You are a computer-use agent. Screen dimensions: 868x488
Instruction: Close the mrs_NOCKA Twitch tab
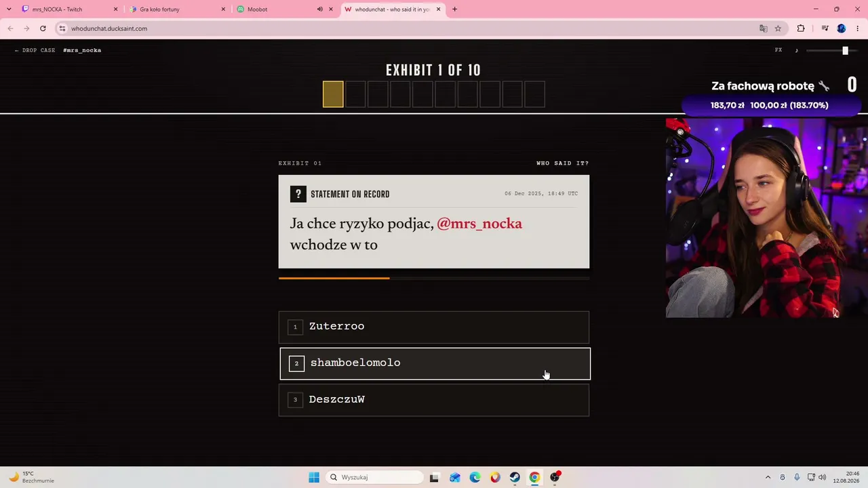click(x=115, y=9)
